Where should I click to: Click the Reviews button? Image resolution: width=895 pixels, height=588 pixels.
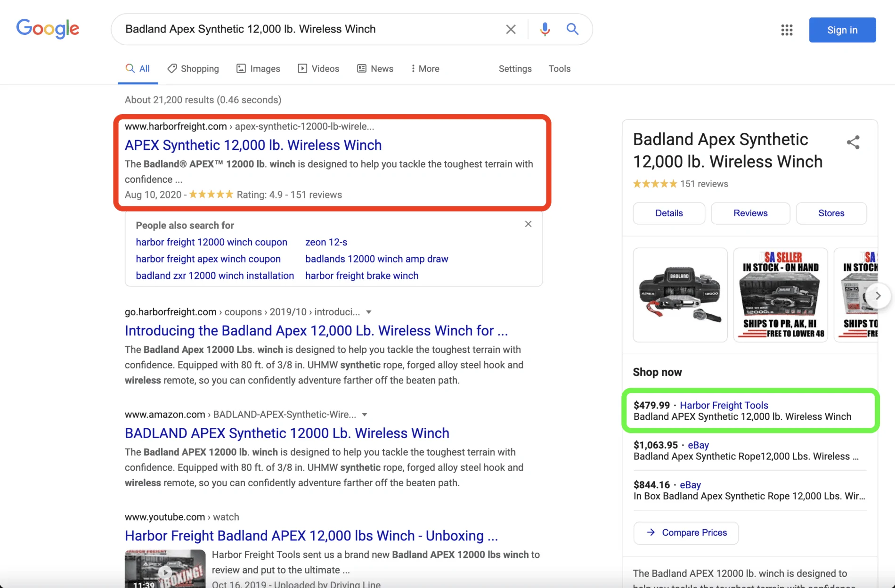[750, 213]
